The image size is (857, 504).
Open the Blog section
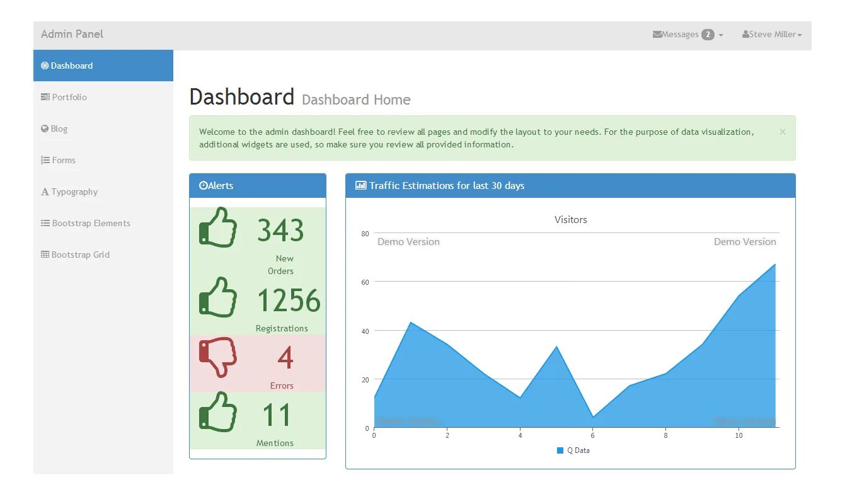click(103, 129)
